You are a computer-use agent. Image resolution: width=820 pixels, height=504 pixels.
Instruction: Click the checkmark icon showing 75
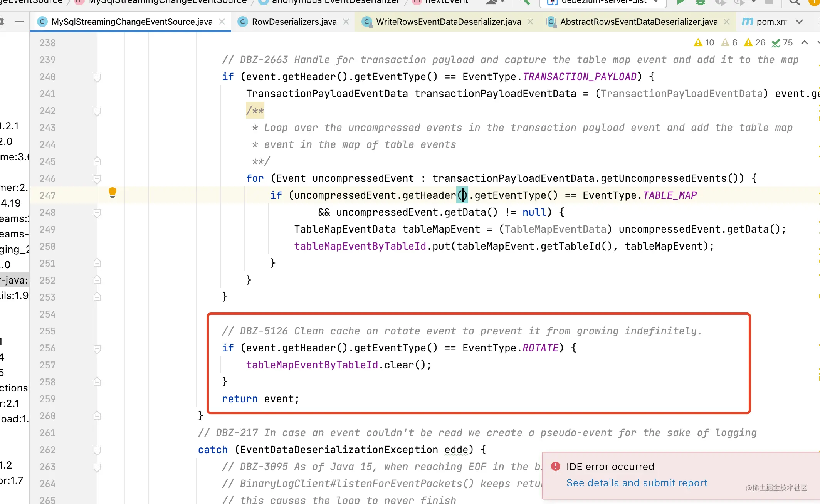pyautogui.click(x=775, y=42)
